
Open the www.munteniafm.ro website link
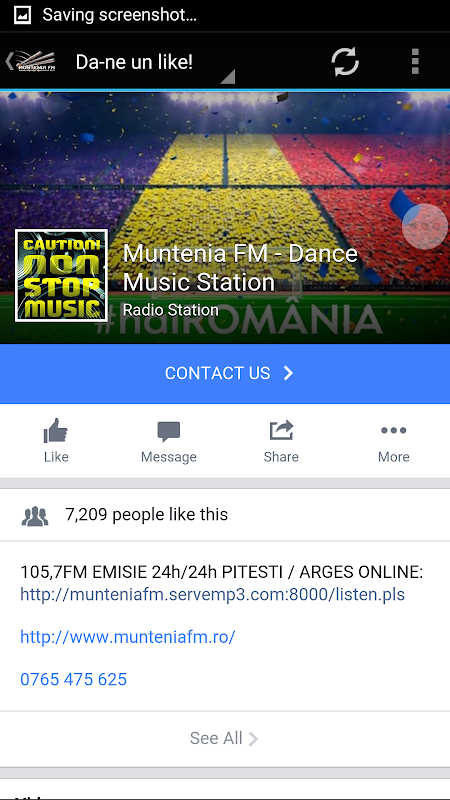pyautogui.click(x=128, y=637)
